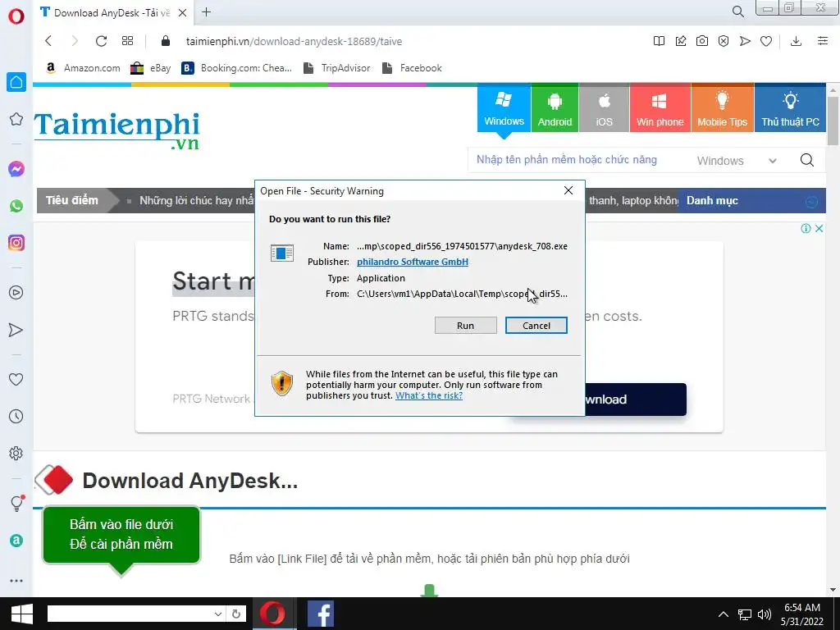Close the Open File Security Warning dialog

568,190
